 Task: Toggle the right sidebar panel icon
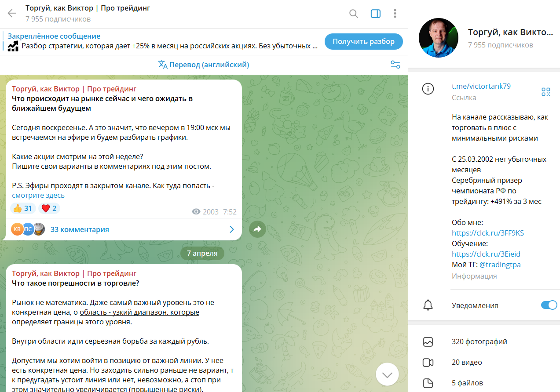coord(376,14)
